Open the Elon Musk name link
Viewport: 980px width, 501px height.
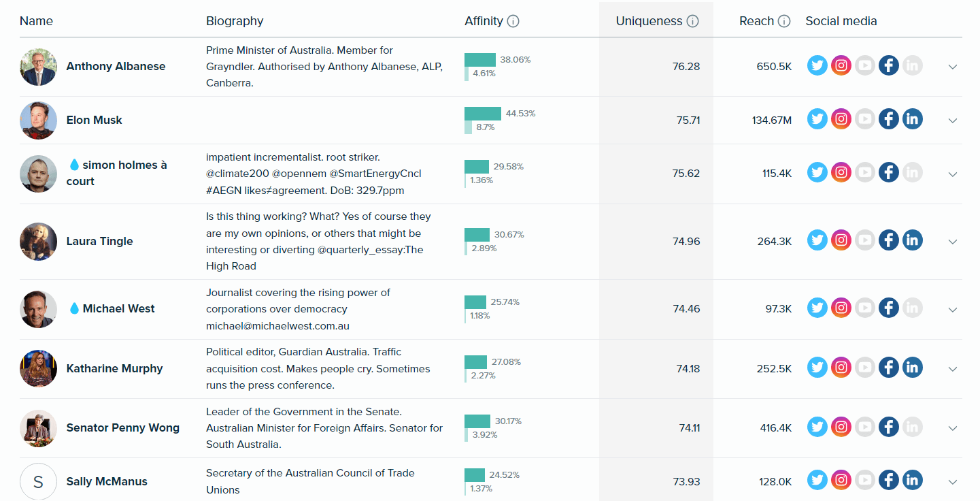point(94,120)
